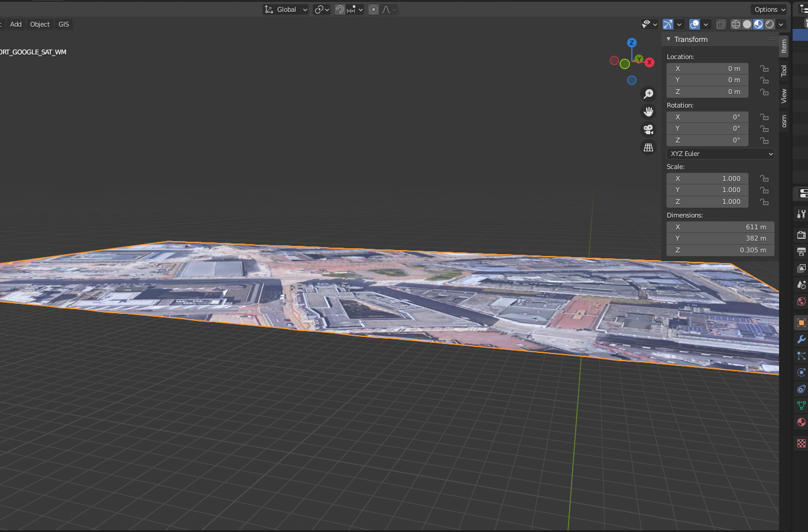Open Physics properties in the sidebar
The height and width of the screenshot is (532, 808).
tap(801, 372)
